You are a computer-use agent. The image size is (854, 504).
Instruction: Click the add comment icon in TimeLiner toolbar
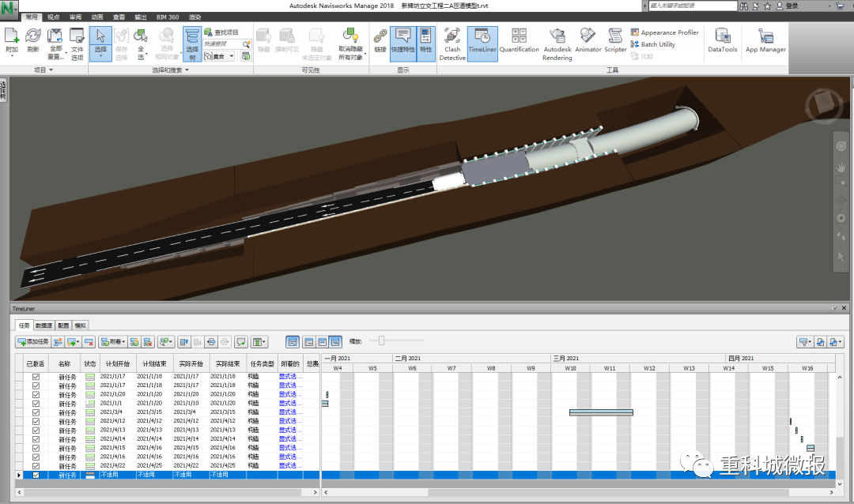click(x=241, y=342)
